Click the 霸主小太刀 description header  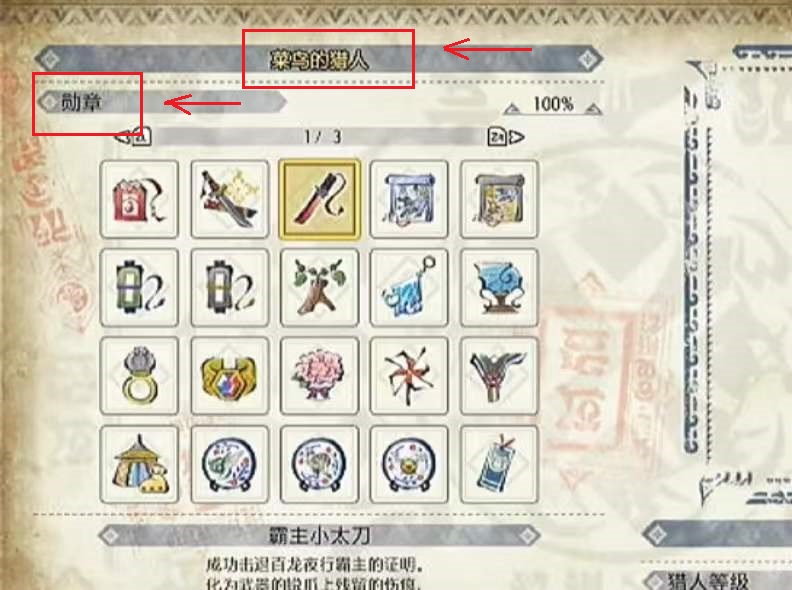click(x=319, y=535)
